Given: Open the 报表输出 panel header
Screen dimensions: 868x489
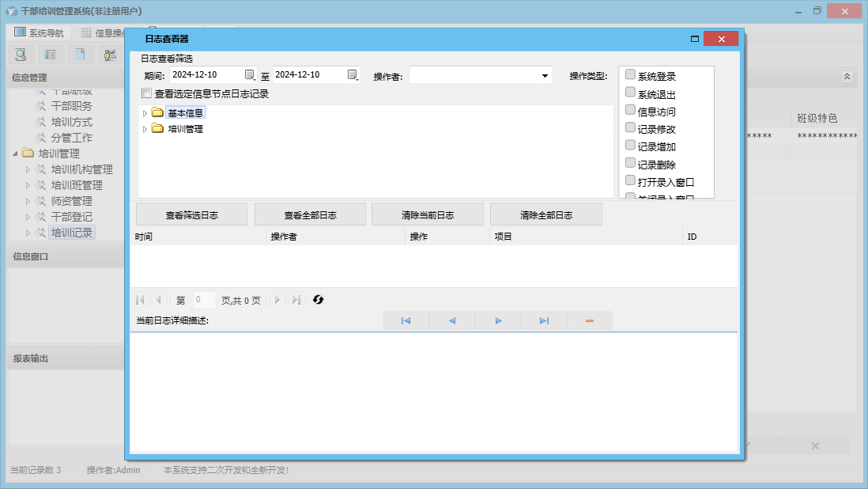Looking at the screenshot, I should [x=66, y=358].
